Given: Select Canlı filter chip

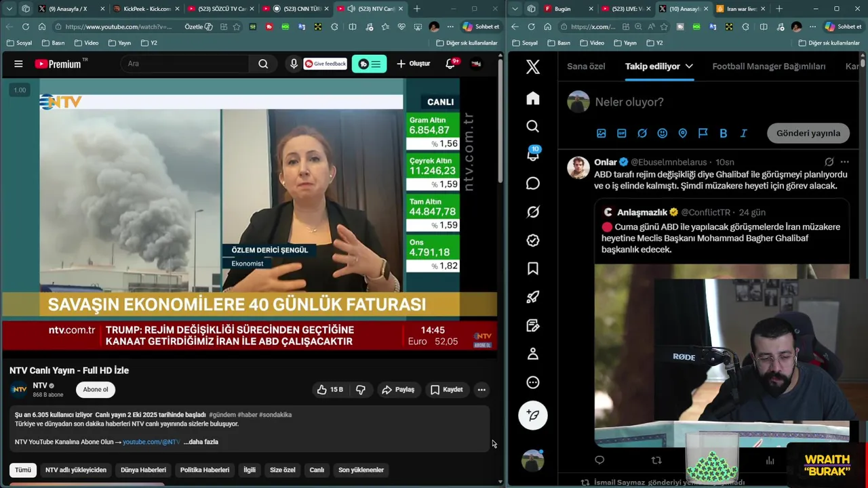Looking at the screenshot, I should click(x=317, y=470).
